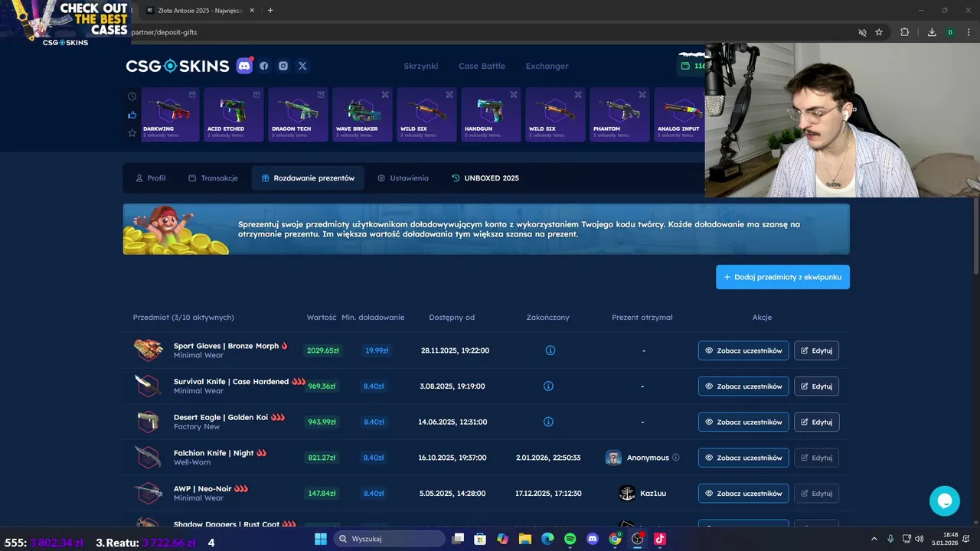Open the HANDGUN live drop card
Viewport: 980px width, 551px height.
491,115
